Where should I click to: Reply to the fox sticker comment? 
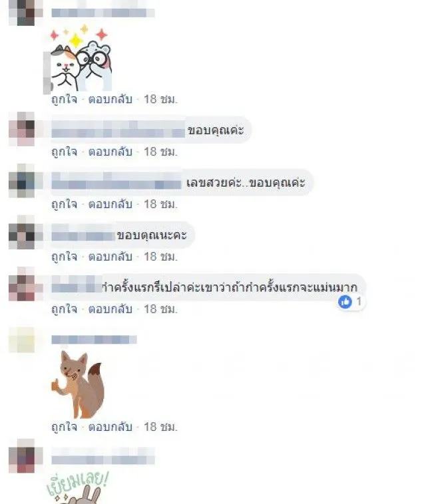coord(110,426)
